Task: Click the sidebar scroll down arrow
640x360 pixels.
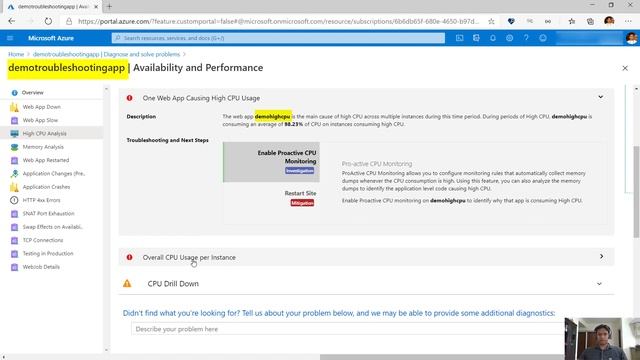Action: [x=107, y=350]
